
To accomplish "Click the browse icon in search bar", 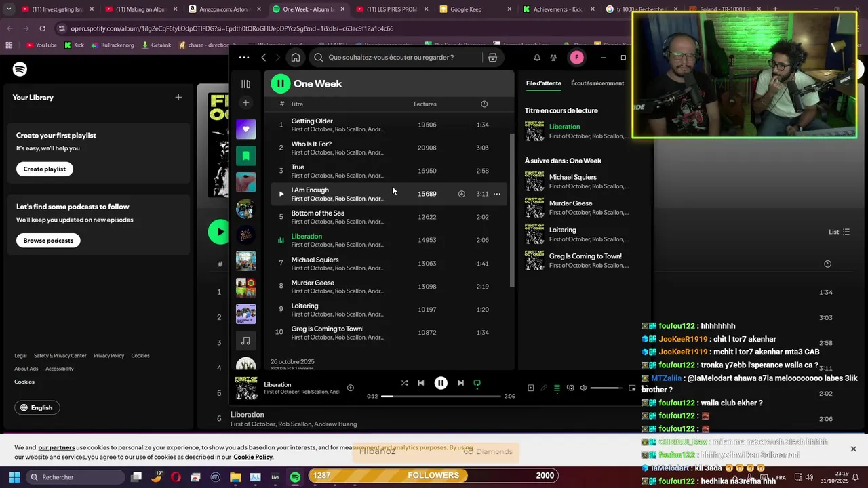I will click(493, 58).
